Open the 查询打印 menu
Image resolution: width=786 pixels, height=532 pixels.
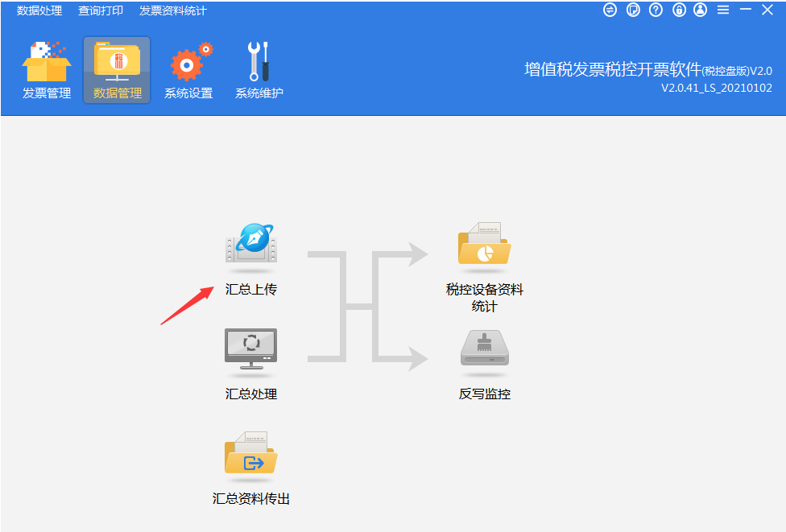point(100,10)
